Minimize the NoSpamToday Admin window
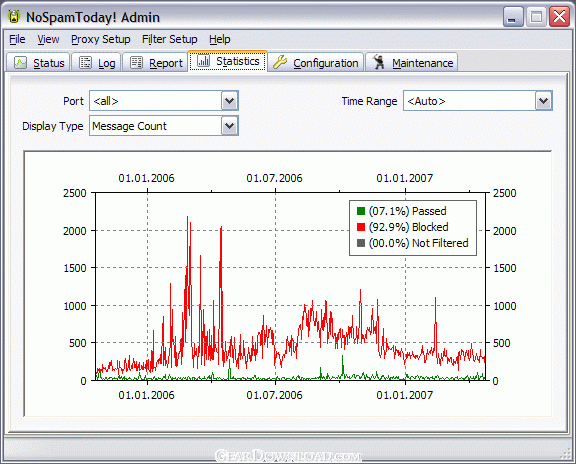 click(x=513, y=17)
